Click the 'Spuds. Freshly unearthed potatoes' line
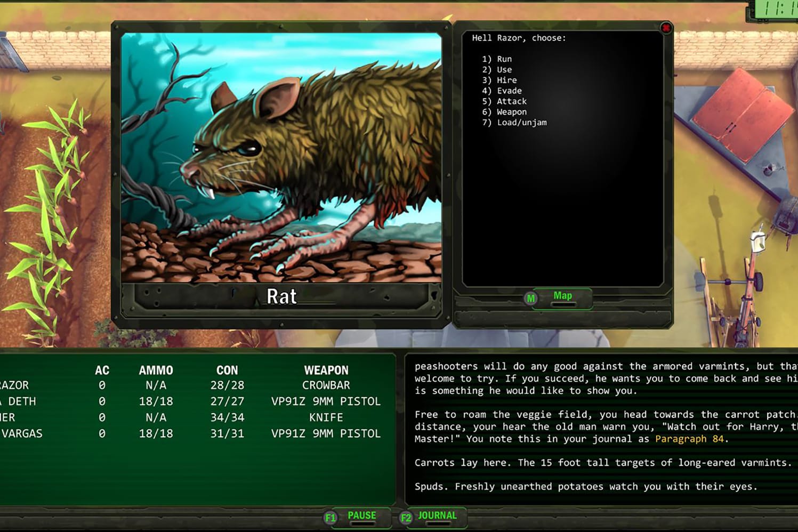The image size is (798, 532). tap(586, 487)
